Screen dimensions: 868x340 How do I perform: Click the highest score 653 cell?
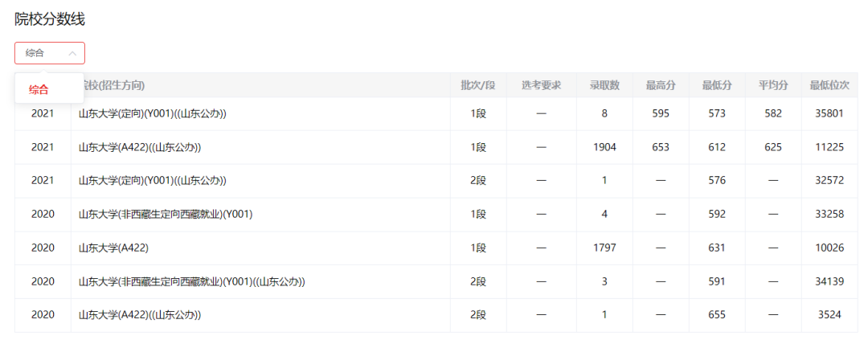tap(661, 147)
